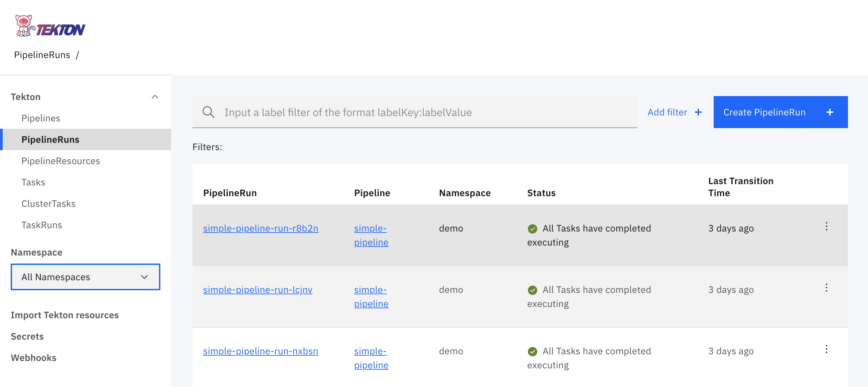Image resolution: width=868 pixels, height=387 pixels.
Task: Click the label filter input field
Action: (404, 112)
